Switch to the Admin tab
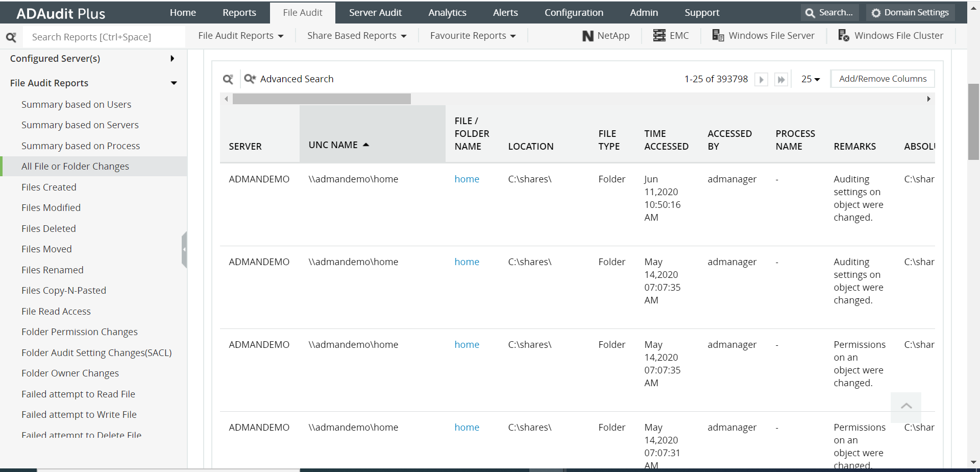This screenshot has height=472, width=980. [x=644, y=13]
